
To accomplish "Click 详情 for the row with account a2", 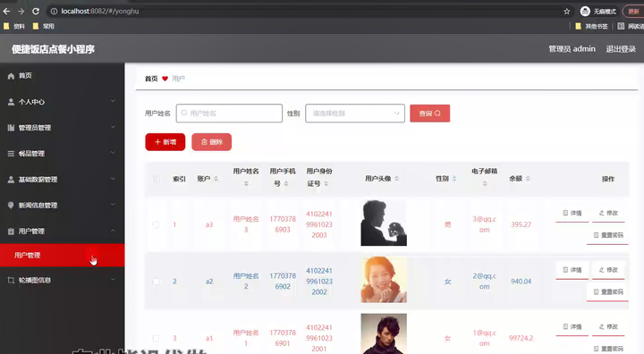I will coord(572,270).
